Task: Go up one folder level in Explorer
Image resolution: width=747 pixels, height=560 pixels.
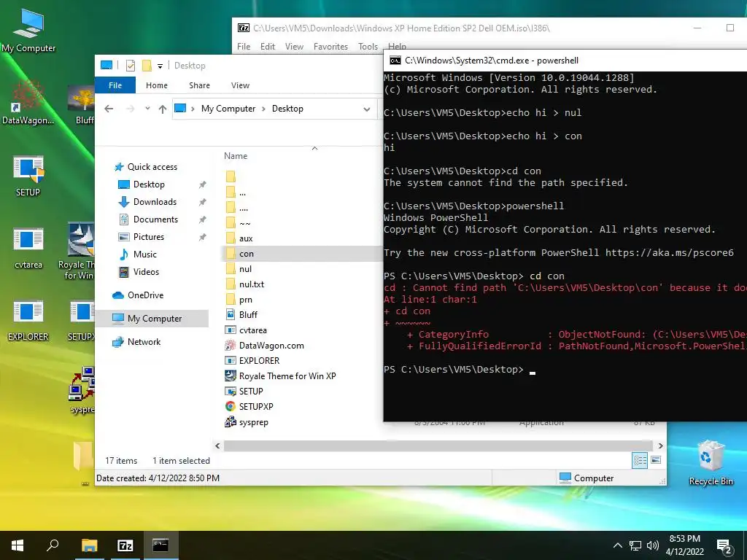Action: pos(163,109)
